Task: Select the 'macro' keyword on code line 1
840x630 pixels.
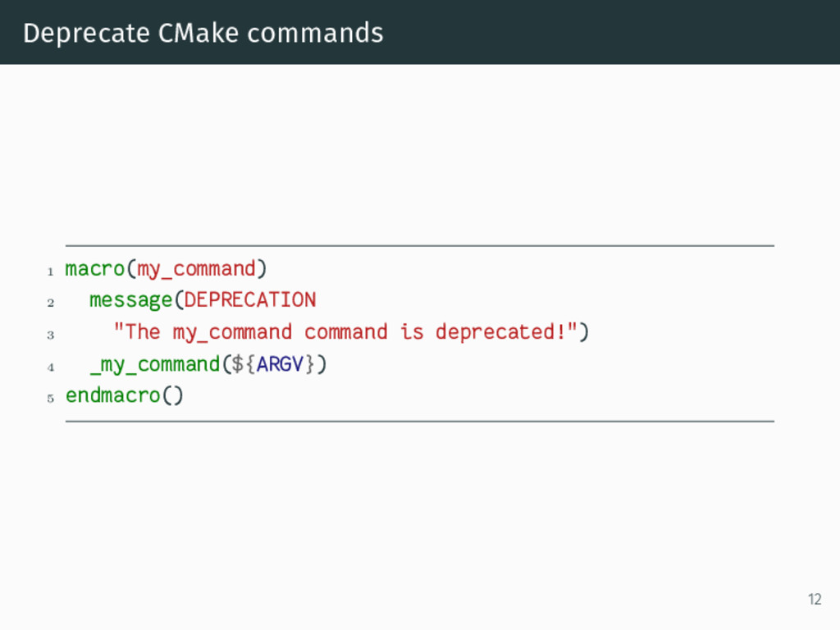Action: [95, 268]
